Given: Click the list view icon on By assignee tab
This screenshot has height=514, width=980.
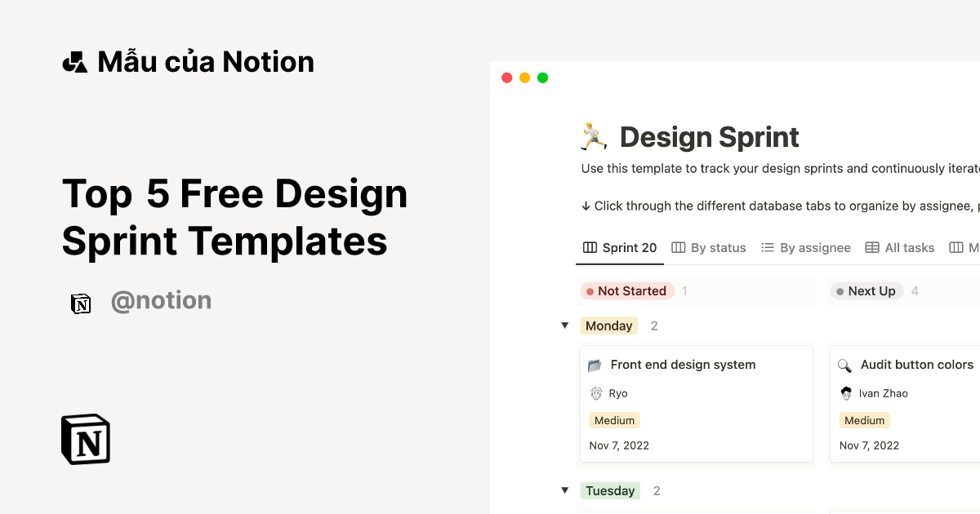Looking at the screenshot, I should click(768, 247).
